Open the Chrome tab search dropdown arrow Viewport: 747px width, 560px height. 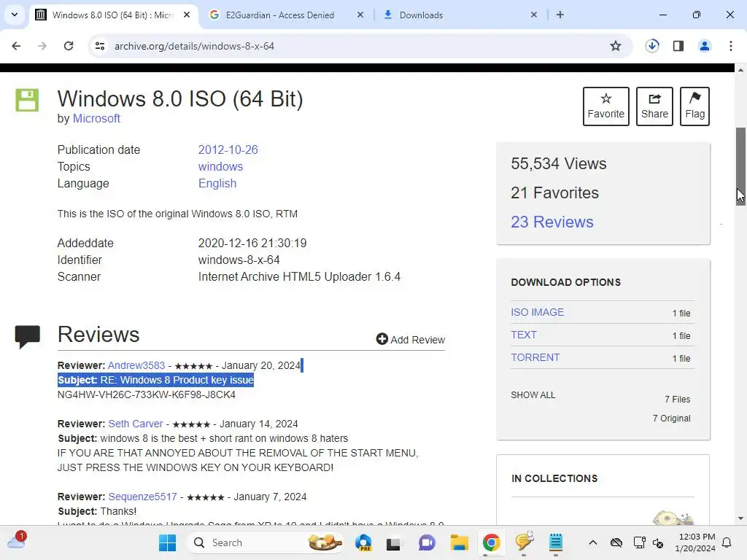(x=15, y=15)
